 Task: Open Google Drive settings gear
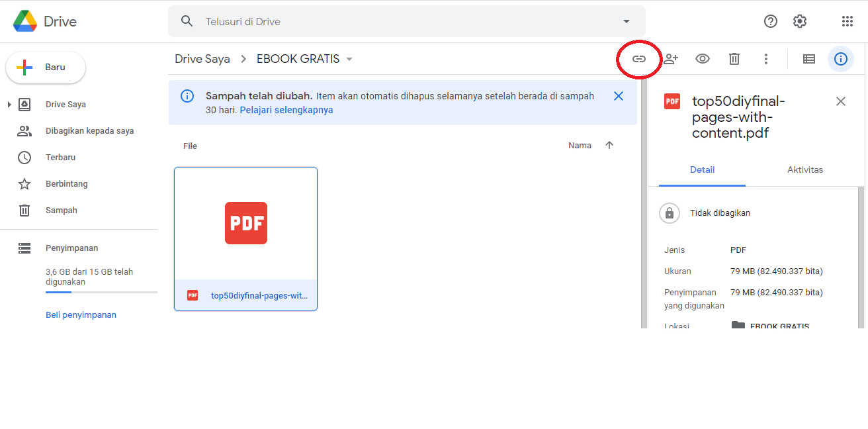(x=800, y=21)
